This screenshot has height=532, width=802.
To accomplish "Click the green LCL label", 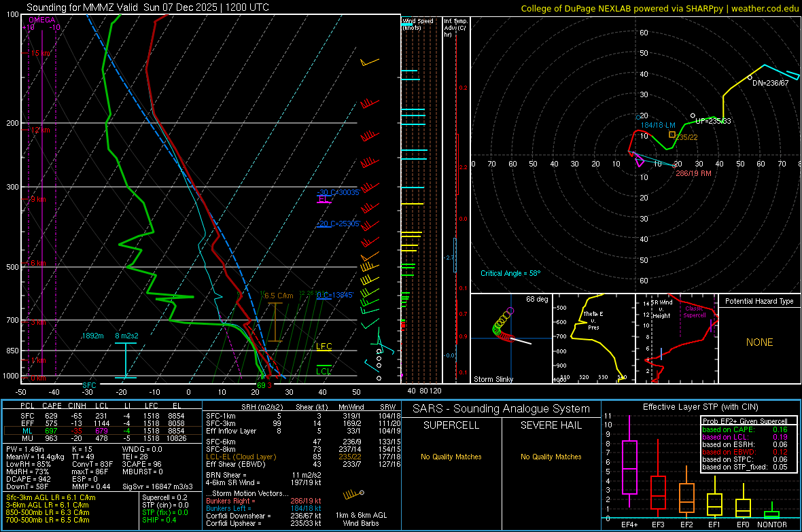I will (x=324, y=372).
